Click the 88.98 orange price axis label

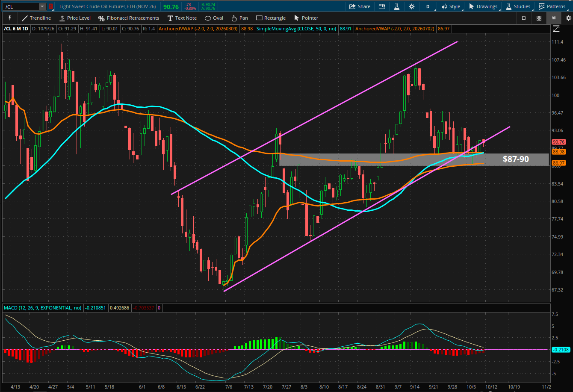[559, 152]
